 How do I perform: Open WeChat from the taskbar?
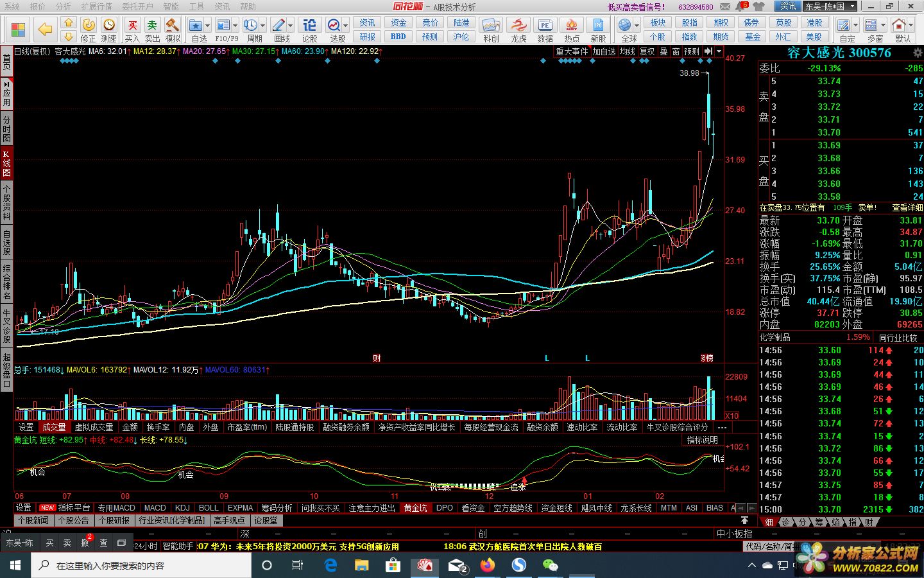[550, 565]
